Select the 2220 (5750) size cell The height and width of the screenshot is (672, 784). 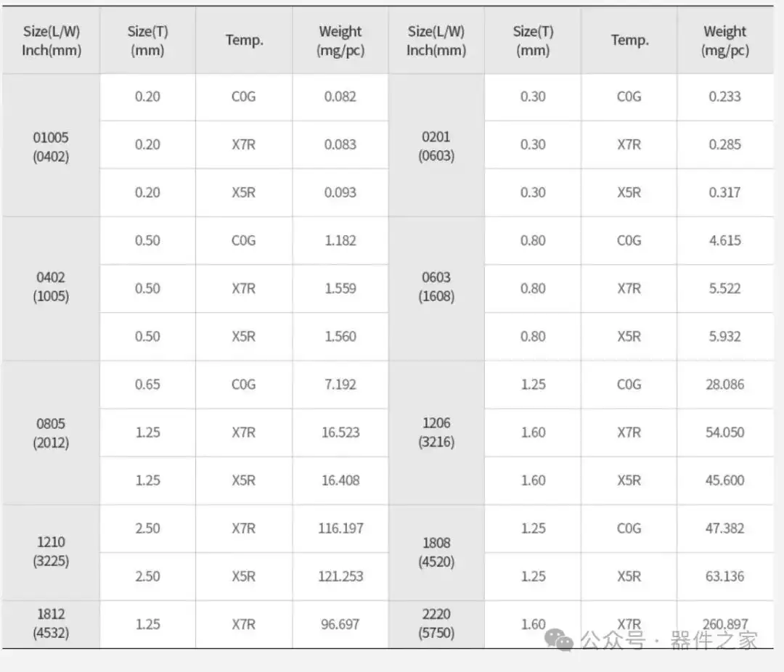point(436,623)
